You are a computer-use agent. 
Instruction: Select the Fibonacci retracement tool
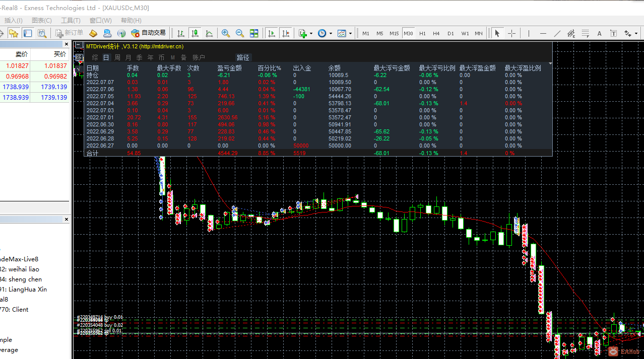[585, 33]
